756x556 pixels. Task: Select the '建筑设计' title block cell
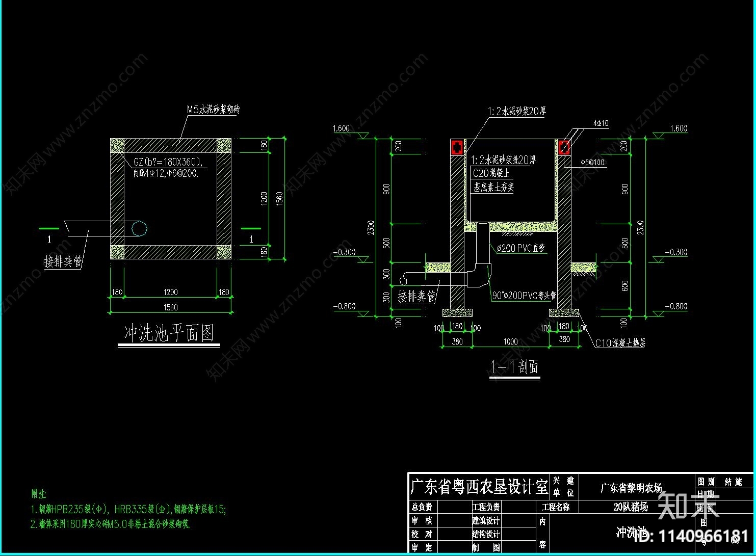click(486, 521)
